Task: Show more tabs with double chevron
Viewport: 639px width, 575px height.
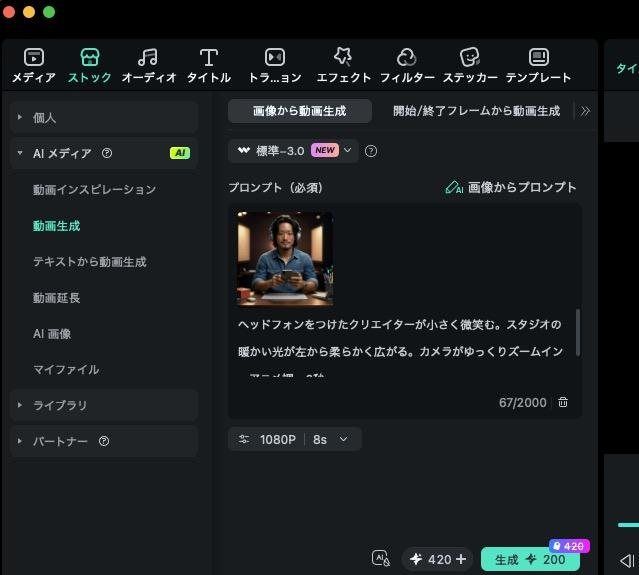Action: (585, 111)
